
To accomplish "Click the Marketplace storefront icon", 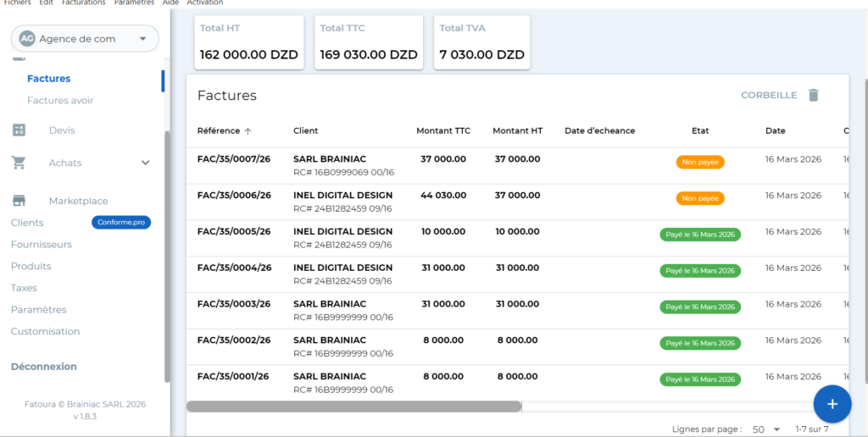I will pyautogui.click(x=19, y=201).
